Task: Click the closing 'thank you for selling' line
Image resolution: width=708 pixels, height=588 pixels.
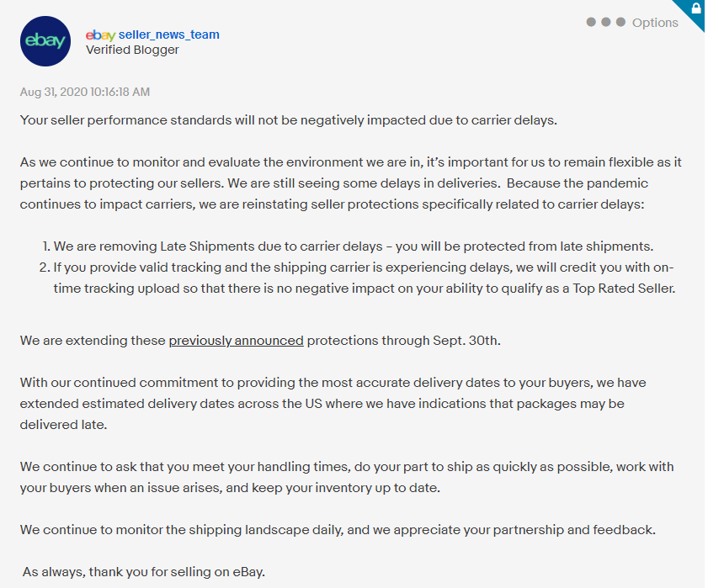Action: pyautogui.click(x=144, y=572)
